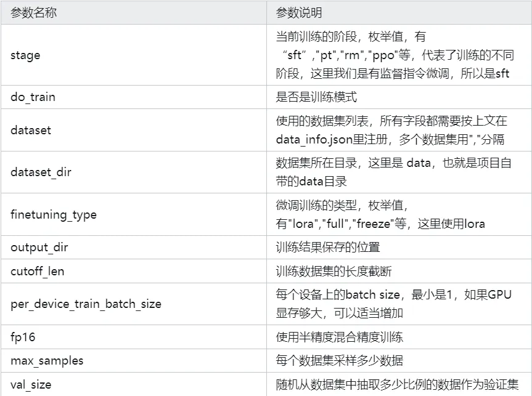Screen dimensions: 532x396
Task: Click the description starting with '随机从数据集中抽取'
Action: coord(399,384)
